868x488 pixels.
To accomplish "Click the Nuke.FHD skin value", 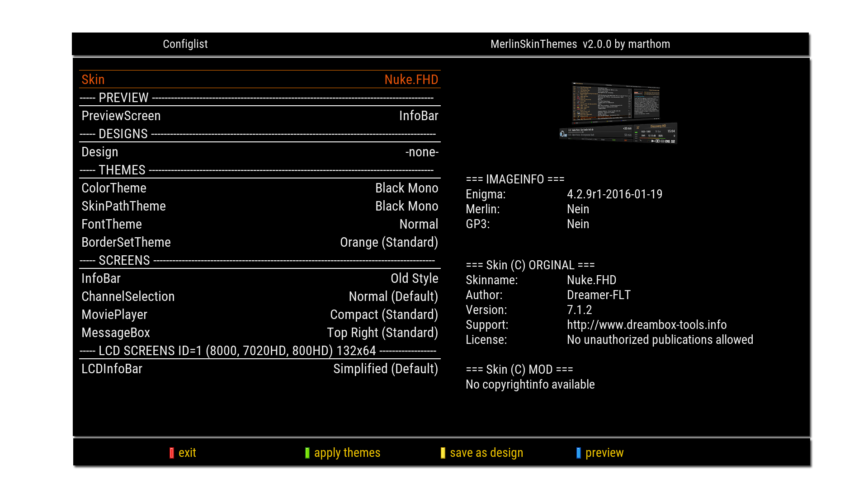I will coord(411,80).
